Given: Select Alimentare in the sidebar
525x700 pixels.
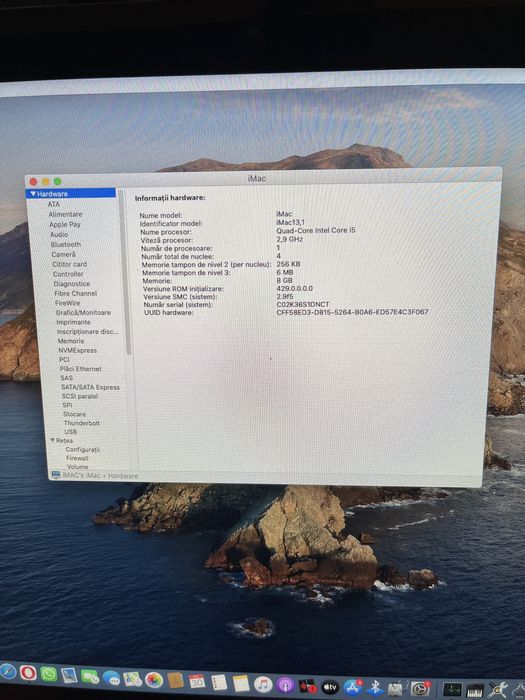Looking at the screenshot, I should pyautogui.click(x=66, y=214).
